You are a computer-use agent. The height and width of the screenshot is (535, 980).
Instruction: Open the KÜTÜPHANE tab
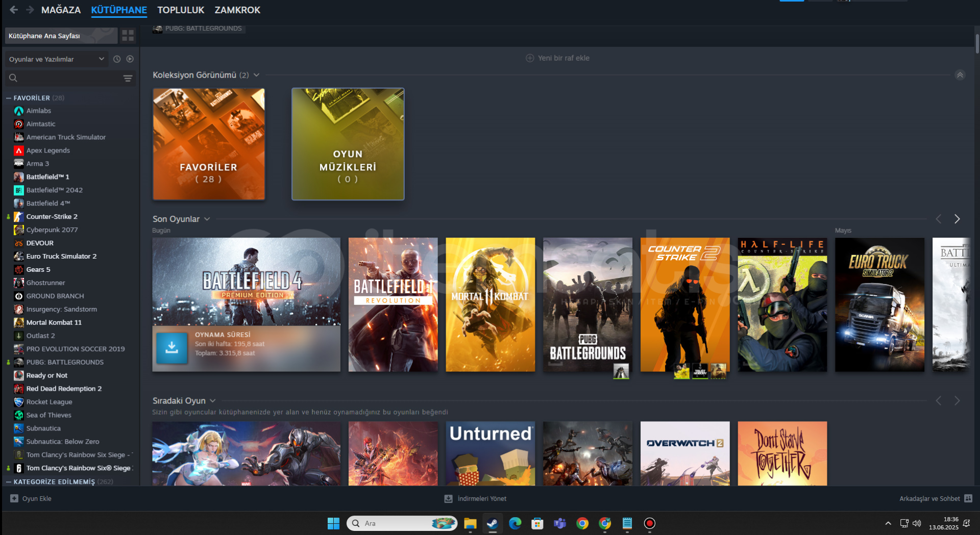(119, 10)
